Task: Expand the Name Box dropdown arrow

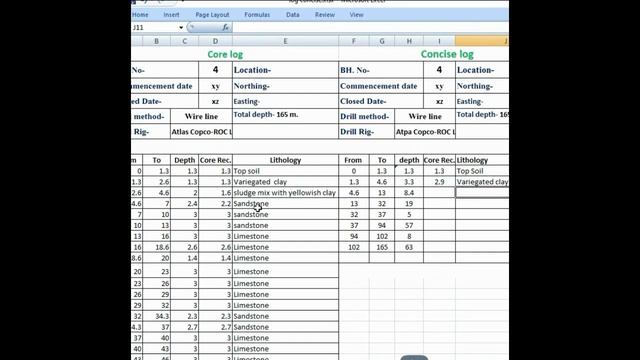Action: pyautogui.click(x=181, y=28)
